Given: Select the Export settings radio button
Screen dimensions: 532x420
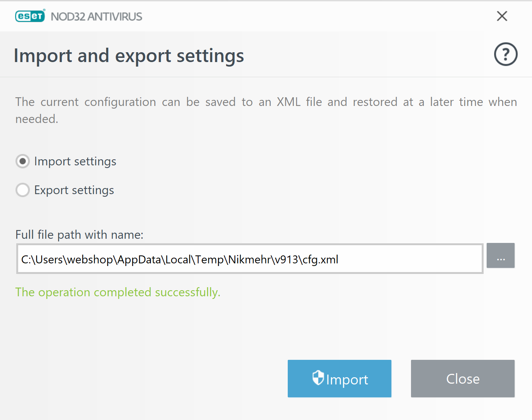Looking at the screenshot, I should click(x=23, y=190).
